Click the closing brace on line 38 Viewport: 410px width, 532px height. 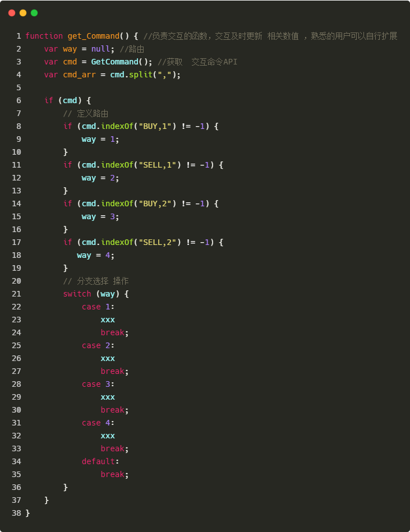28,513
